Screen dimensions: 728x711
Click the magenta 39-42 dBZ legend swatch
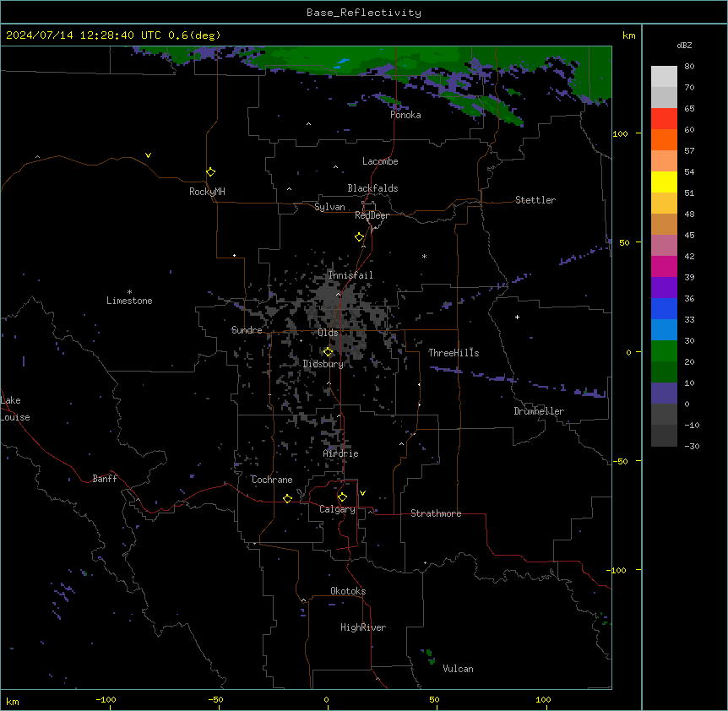click(664, 266)
